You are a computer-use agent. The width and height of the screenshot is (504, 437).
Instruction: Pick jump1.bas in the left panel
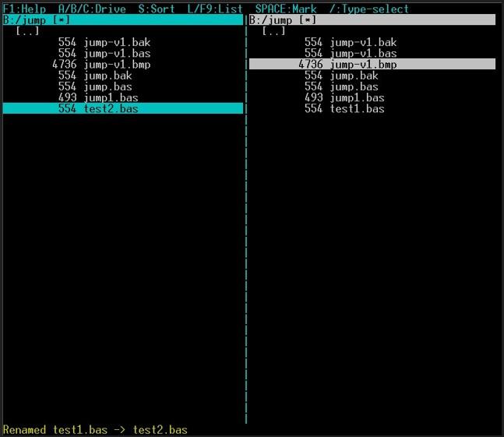[111, 98]
